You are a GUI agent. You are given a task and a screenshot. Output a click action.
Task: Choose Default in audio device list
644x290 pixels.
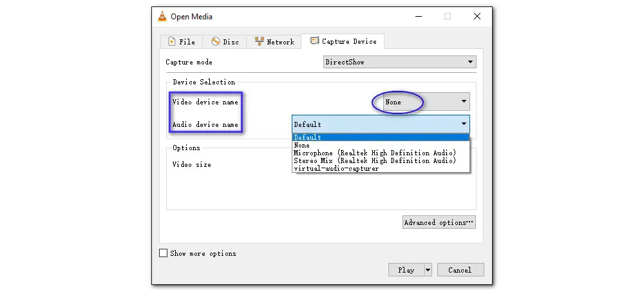(381, 137)
